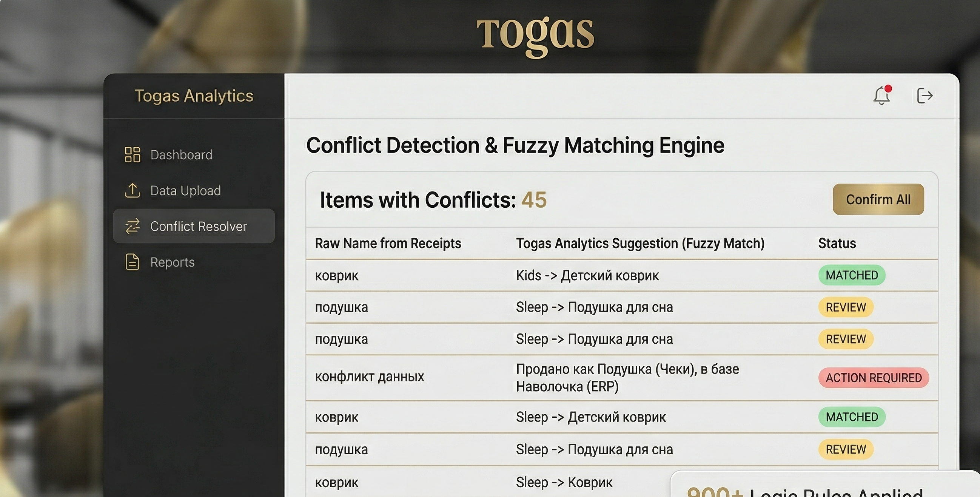
Task: Click the Togas logo at the top
Action: pyautogui.click(x=535, y=36)
